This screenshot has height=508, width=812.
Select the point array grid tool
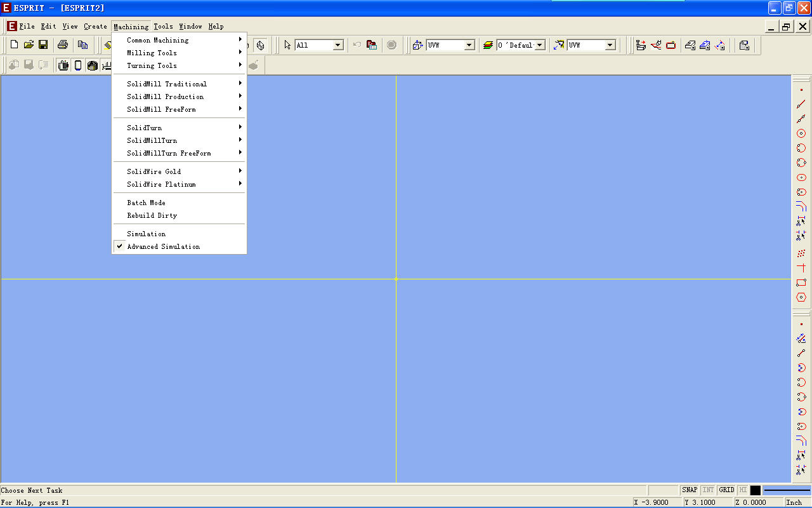tap(801, 253)
